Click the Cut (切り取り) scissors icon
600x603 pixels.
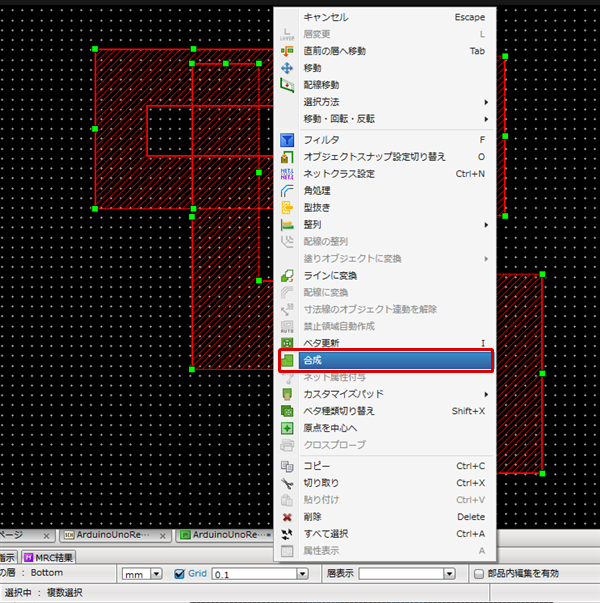[x=287, y=483]
